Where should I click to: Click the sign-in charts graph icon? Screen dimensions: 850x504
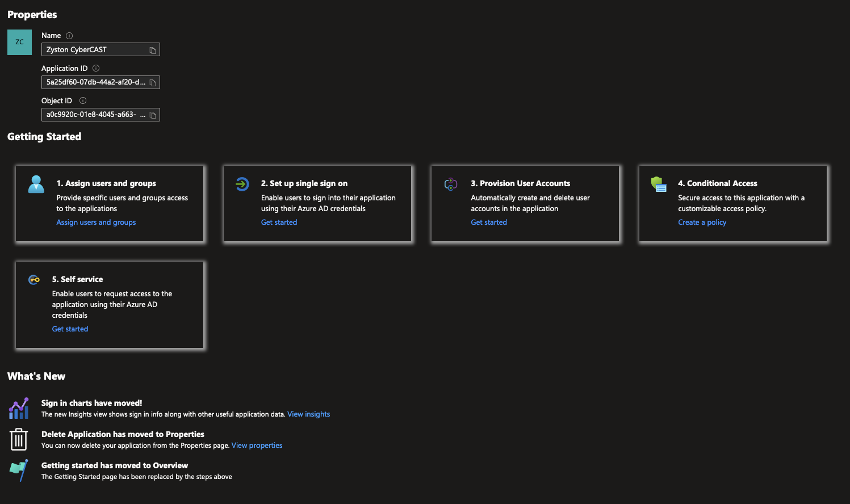coord(19,408)
